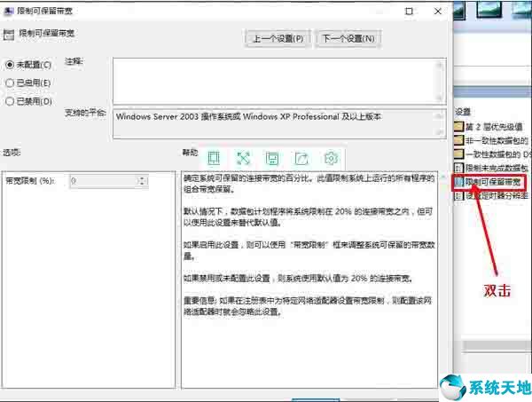Click the 如果禁用或未配置此设置 help paragraph
The width and height of the screenshot is (532, 402).
coord(298,279)
